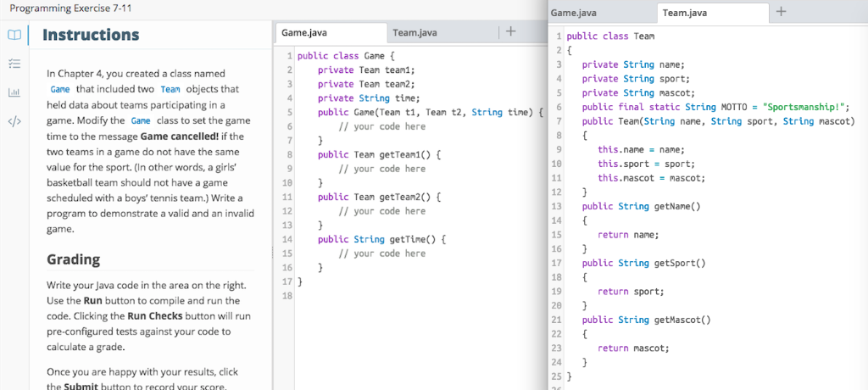Image resolution: width=868 pixels, height=390 pixels.
Task: Click the 'private String mascot;' line
Action: click(638, 93)
